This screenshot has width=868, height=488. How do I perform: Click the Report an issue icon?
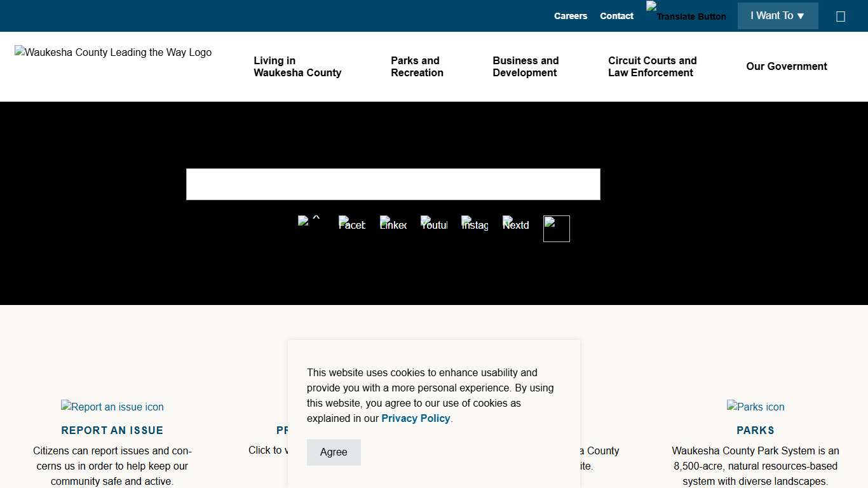112,407
